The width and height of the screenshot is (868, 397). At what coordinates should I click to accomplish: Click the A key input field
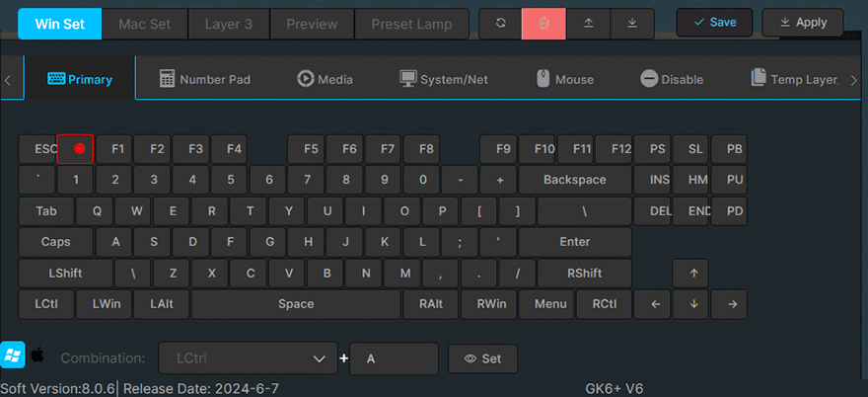point(394,358)
